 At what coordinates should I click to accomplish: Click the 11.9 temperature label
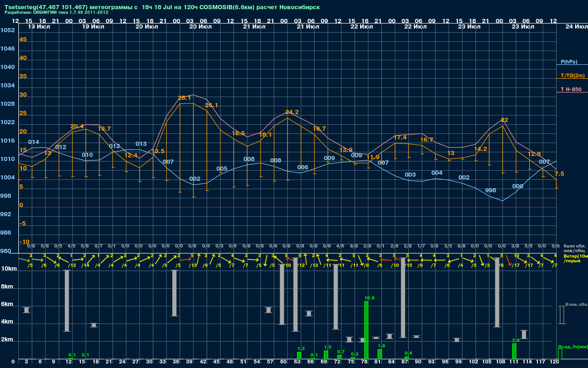tap(373, 157)
